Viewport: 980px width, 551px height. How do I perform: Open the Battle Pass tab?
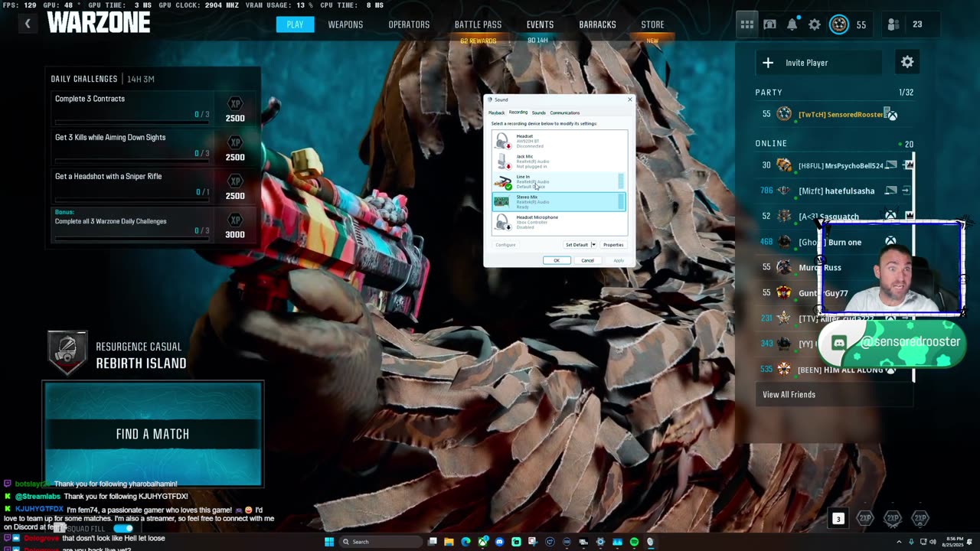478,24
